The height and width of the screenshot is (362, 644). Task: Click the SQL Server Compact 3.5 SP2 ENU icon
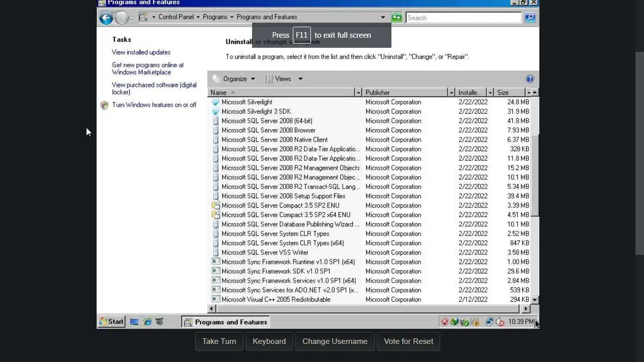[216, 205]
